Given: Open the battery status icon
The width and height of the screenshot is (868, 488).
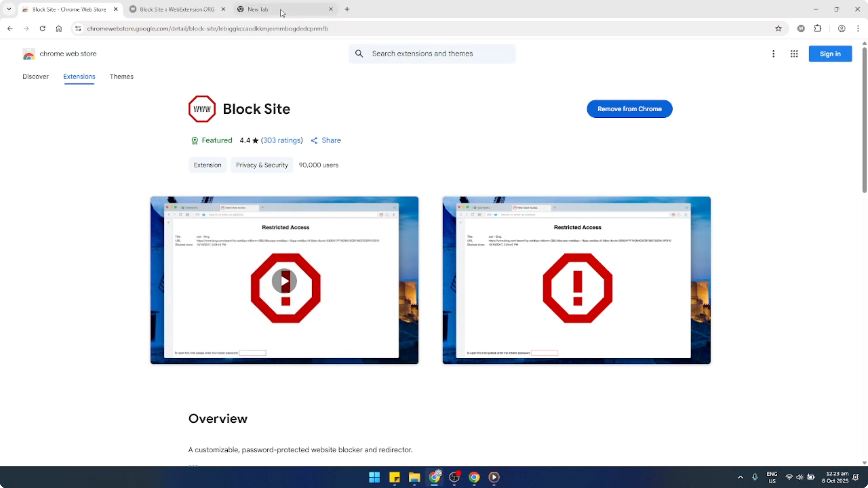Looking at the screenshot, I should (811, 477).
